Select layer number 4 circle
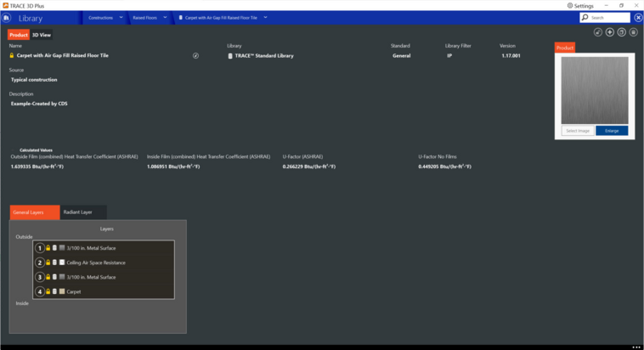The width and height of the screenshot is (644, 350). coord(40,291)
